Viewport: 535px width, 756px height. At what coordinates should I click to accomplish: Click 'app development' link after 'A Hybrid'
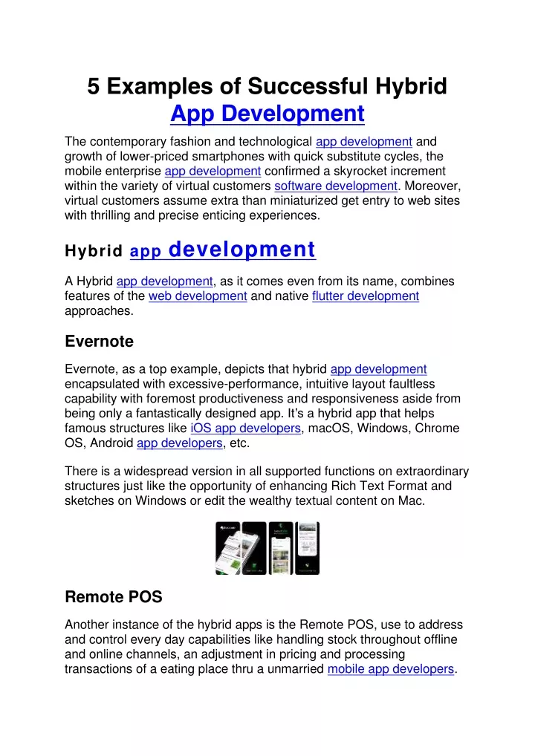click(164, 281)
